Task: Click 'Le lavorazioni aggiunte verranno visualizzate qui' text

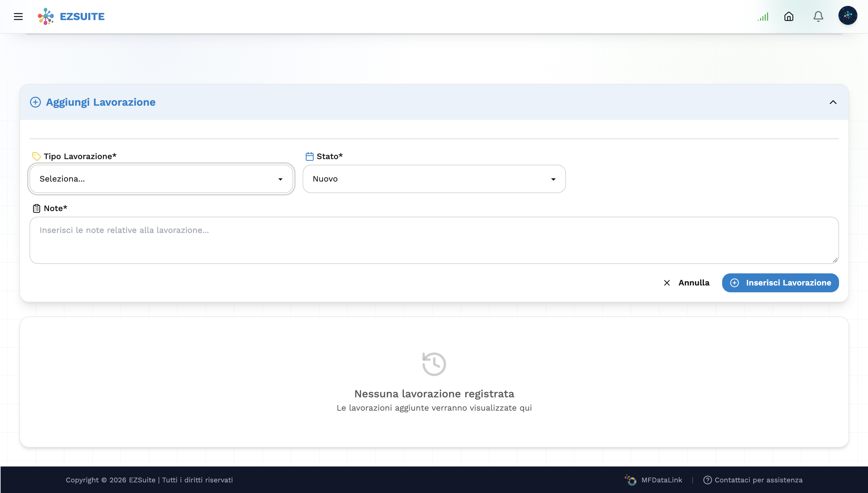Action: pos(434,408)
